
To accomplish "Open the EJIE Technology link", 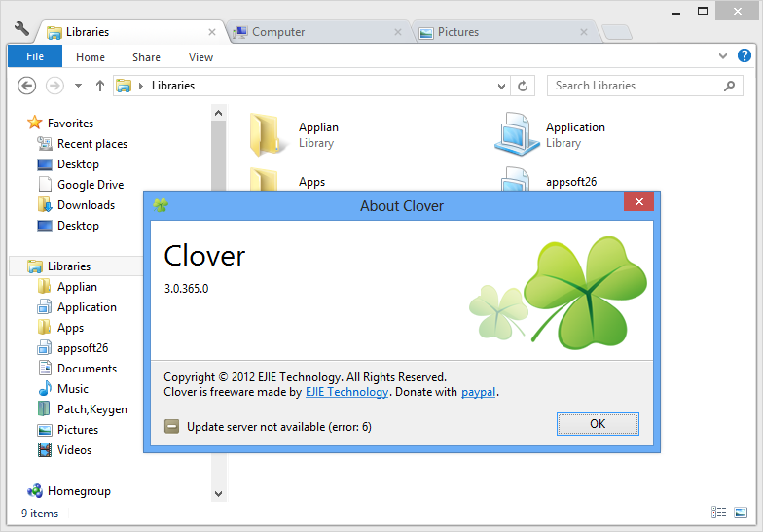I will click(346, 392).
